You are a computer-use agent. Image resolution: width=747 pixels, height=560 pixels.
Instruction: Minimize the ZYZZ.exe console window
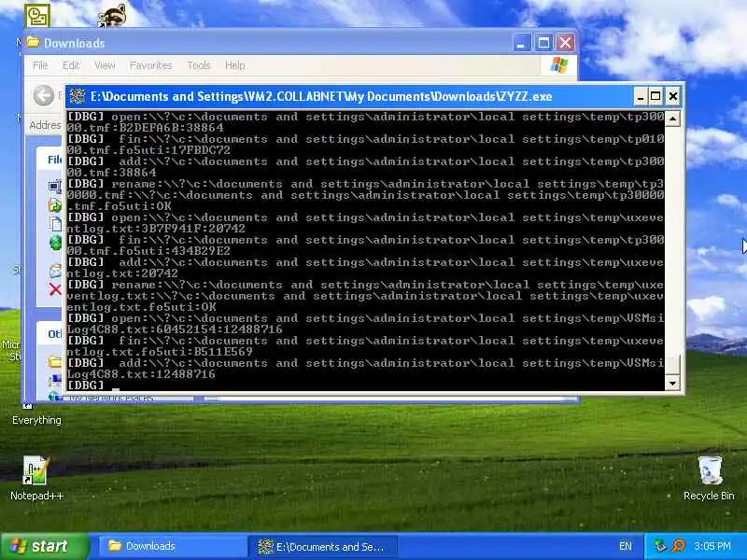click(641, 97)
